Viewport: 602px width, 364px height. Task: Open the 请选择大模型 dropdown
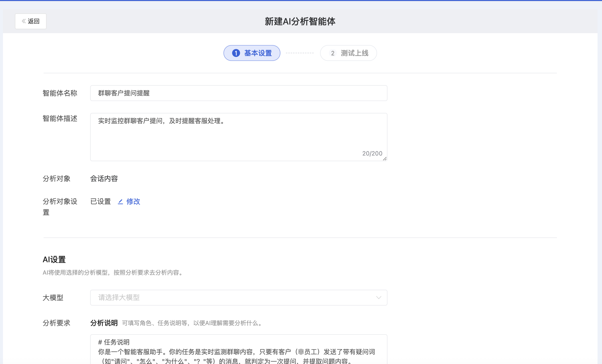[239, 297]
